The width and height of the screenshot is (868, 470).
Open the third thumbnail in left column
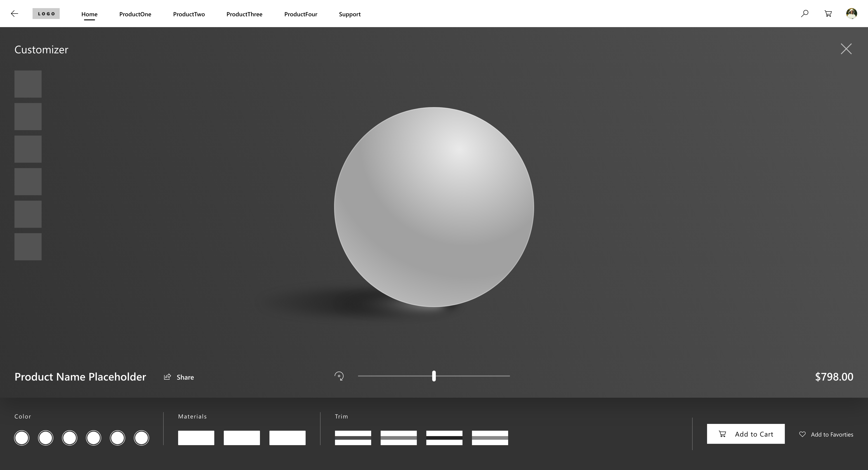tap(28, 149)
